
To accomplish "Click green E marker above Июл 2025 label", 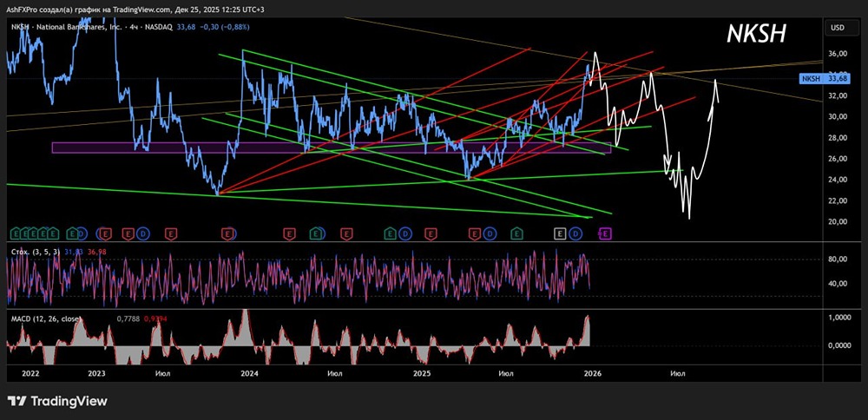I will tap(516, 234).
